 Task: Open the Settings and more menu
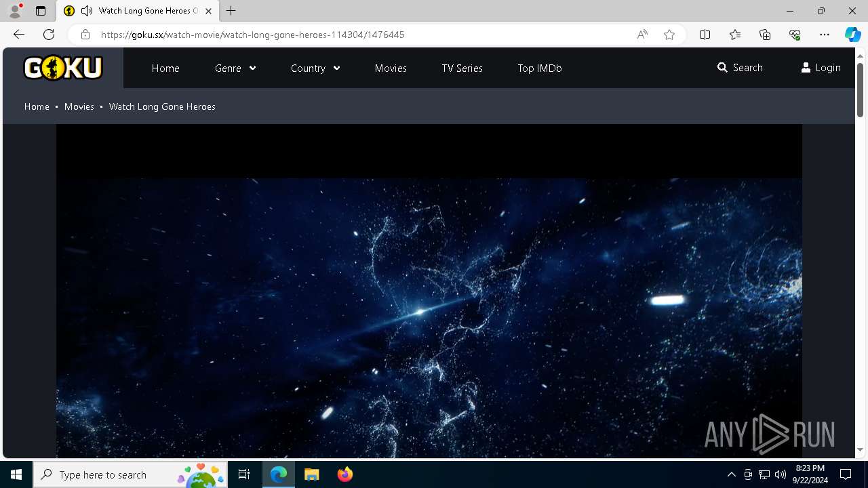click(x=825, y=35)
